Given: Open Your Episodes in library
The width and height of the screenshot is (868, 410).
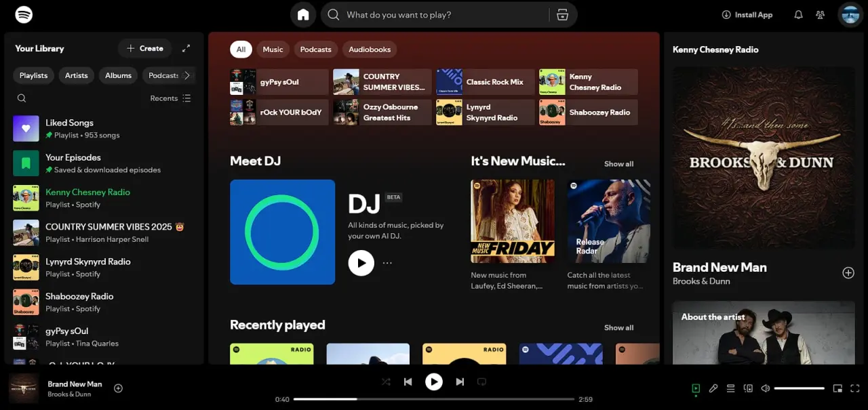Looking at the screenshot, I should tap(104, 163).
